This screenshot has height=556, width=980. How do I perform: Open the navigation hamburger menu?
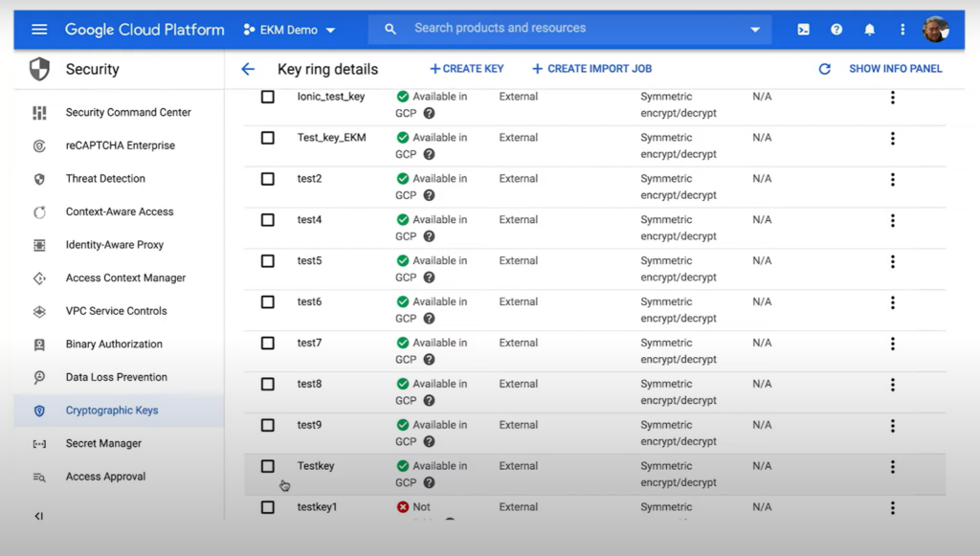click(38, 28)
